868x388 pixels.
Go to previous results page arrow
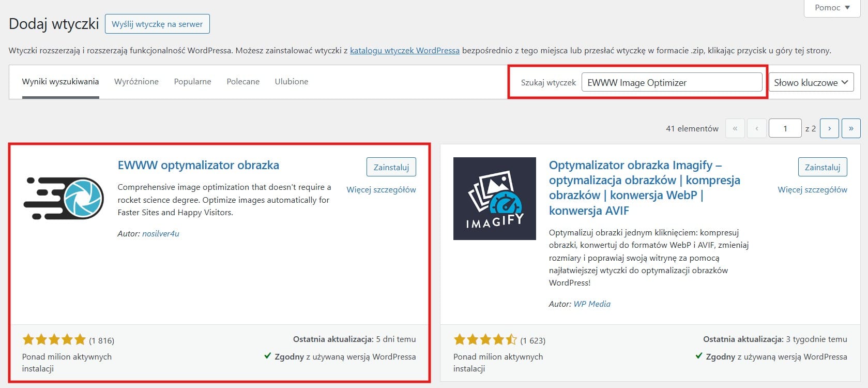tap(756, 128)
